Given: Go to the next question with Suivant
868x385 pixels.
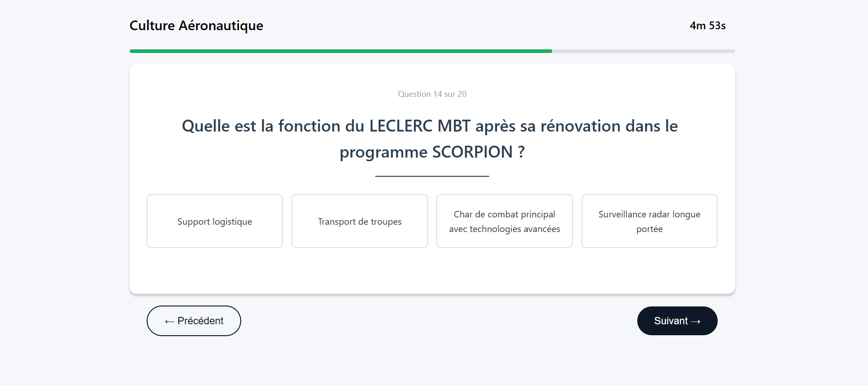Looking at the screenshot, I should tap(677, 321).
